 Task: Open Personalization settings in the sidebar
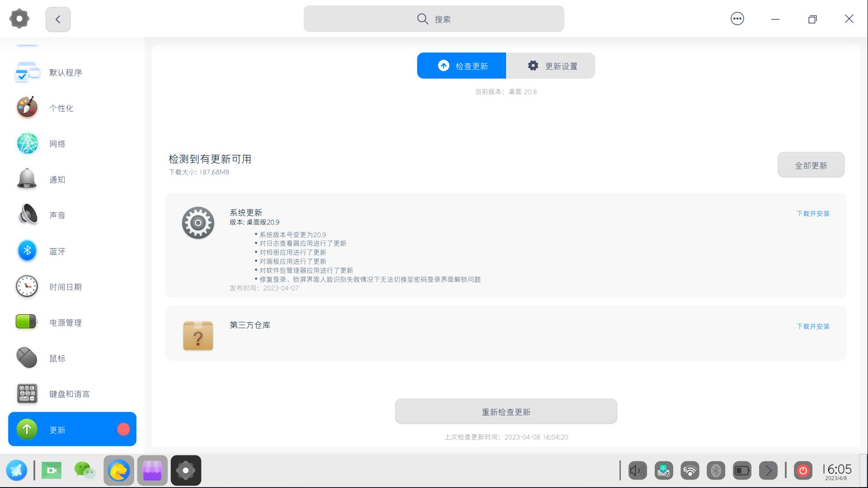click(61, 108)
